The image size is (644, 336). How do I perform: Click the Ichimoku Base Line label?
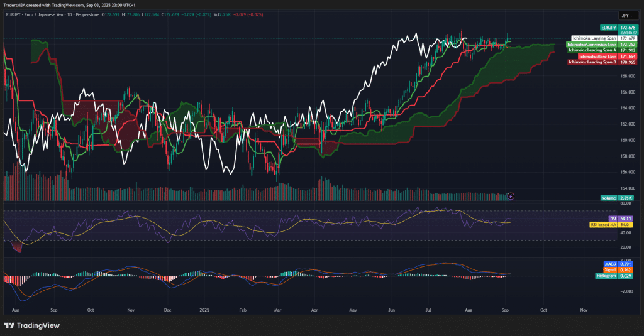(596, 57)
